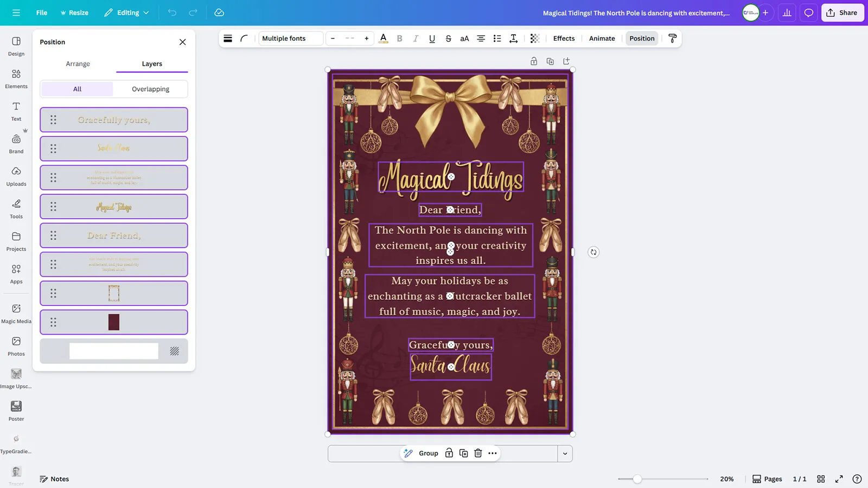Apply underline formatting to text
The height and width of the screenshot is (488, 868).
[432, 38]
